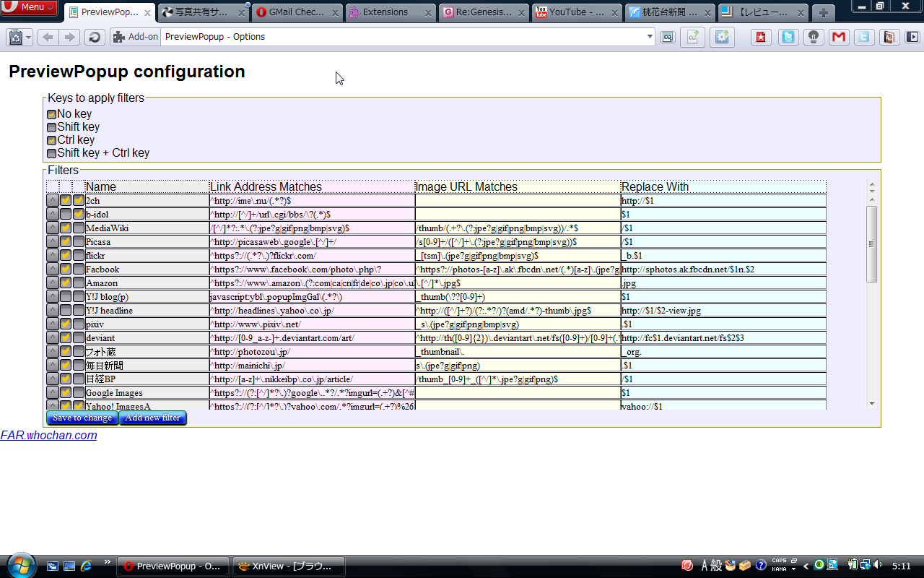Click the network connection tray icon
The image size is (924, 578).
[x=866, y=565]
